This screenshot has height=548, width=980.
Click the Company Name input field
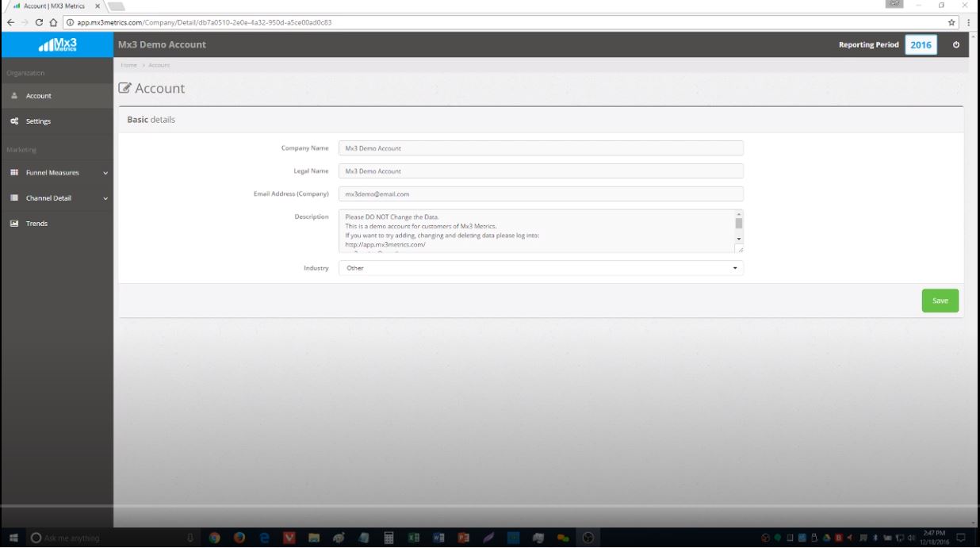coord(541,148)
